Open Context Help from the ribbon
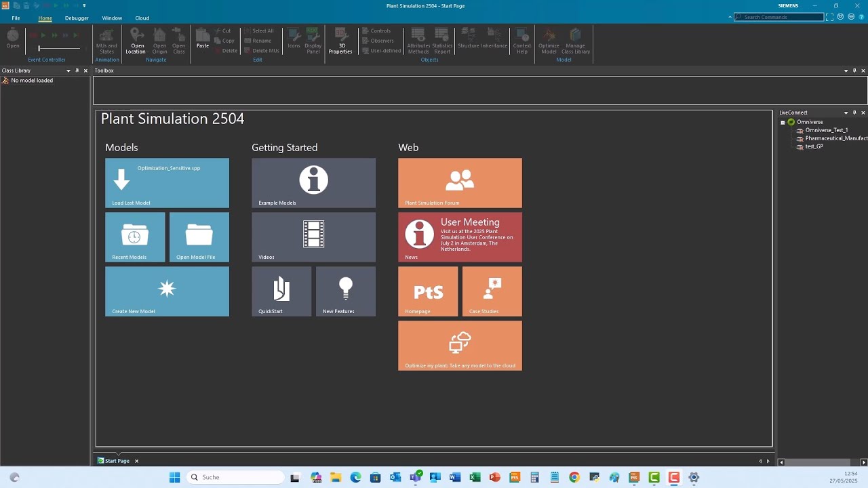The width and height of the screenshot is (868, 488). pyautogui.click(x=522, y=41)
